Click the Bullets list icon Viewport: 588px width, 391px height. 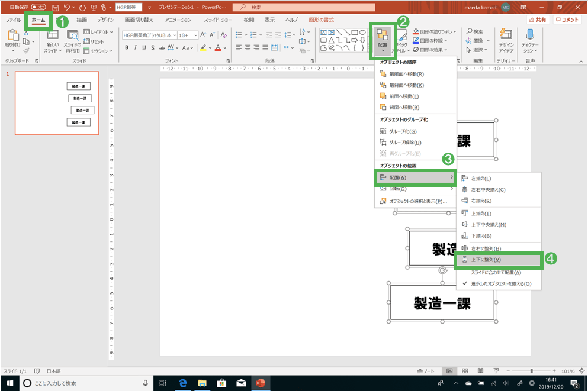pyautogui.click(x=239, y=35)
